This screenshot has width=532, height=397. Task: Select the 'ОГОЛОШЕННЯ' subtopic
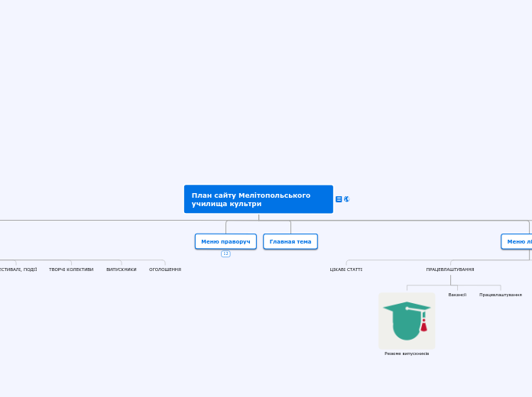point(165,270)
